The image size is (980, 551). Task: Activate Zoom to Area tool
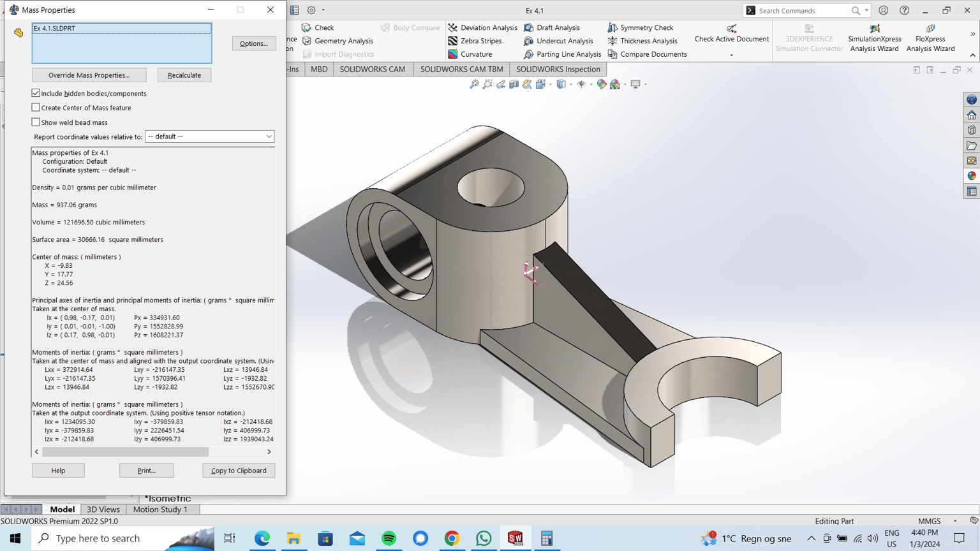(x=487, y=84)
